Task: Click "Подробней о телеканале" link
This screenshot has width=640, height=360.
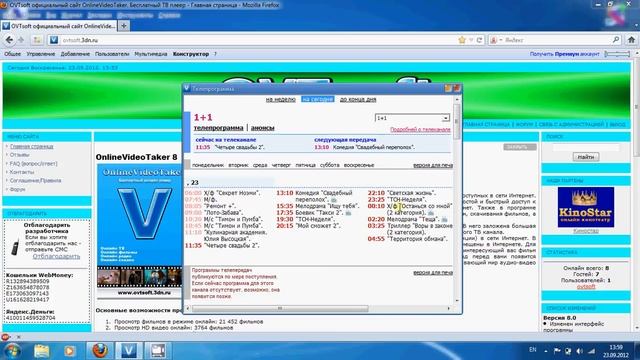Action: tap(420, 129)
